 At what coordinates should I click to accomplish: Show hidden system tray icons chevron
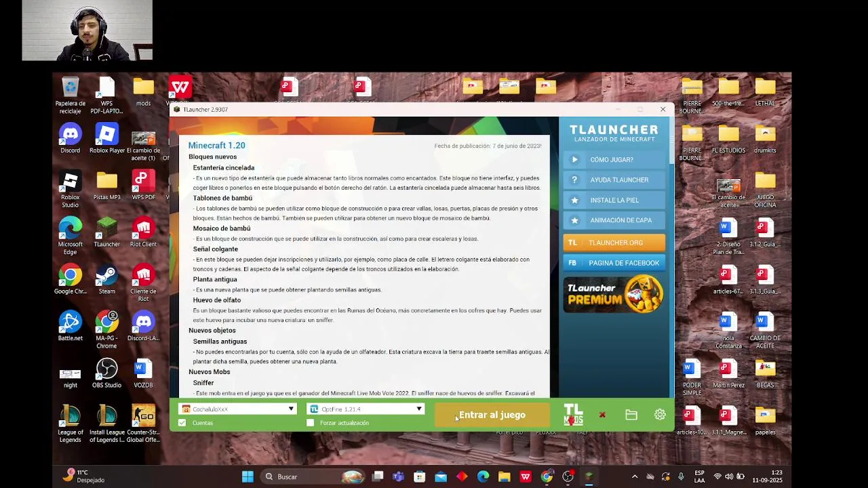(634, 477)
